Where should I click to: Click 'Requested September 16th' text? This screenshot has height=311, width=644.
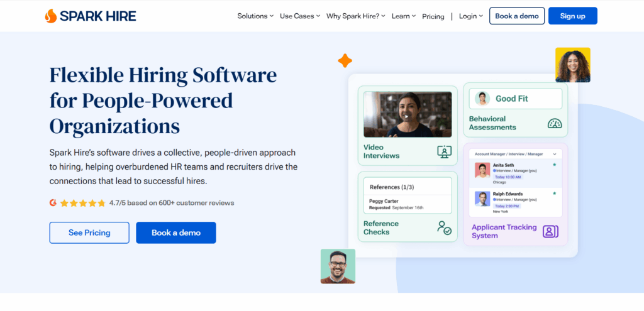pos(396,208)
